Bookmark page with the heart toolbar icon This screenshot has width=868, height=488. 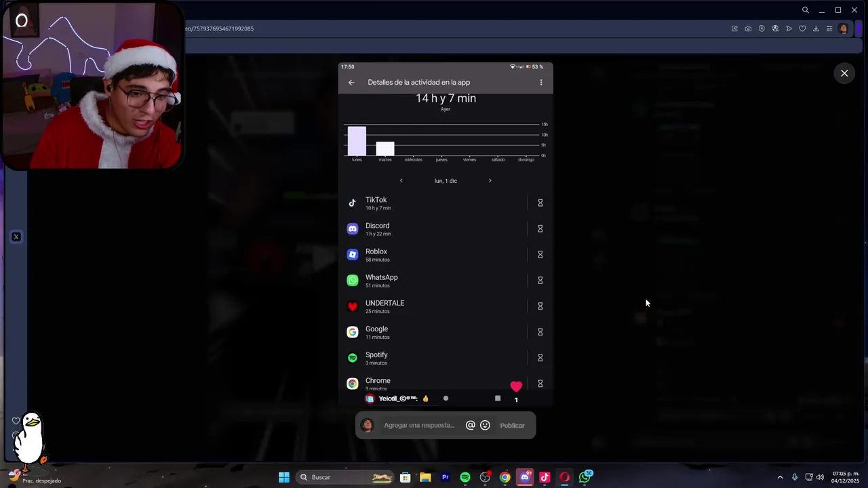(x=802, y=28)
